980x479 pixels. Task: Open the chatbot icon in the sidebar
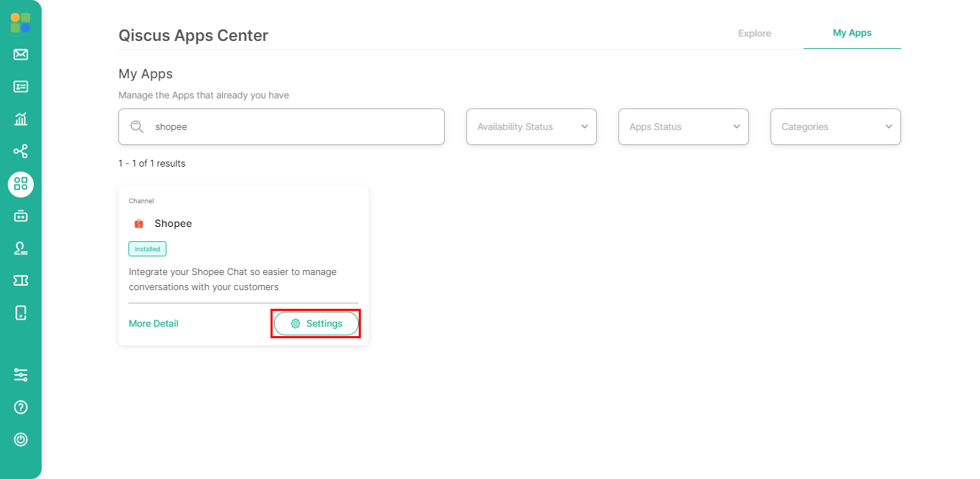pyautogui.click(x=21, y=215)
